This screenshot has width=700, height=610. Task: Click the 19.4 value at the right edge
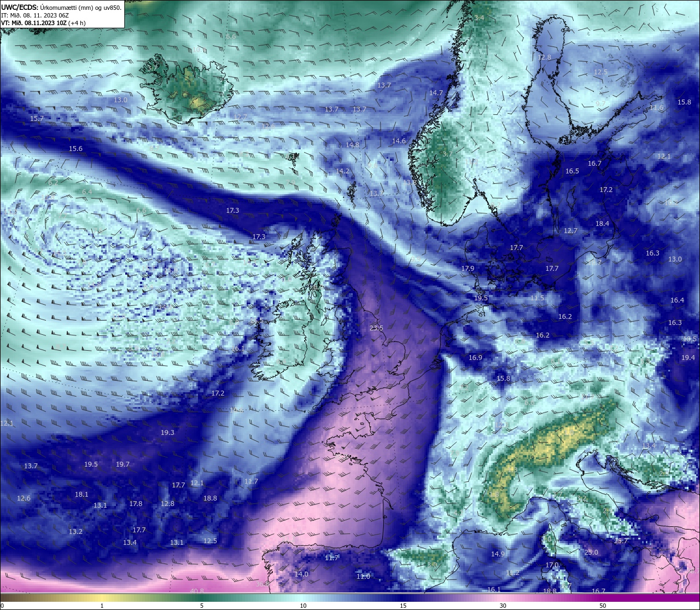688,358
